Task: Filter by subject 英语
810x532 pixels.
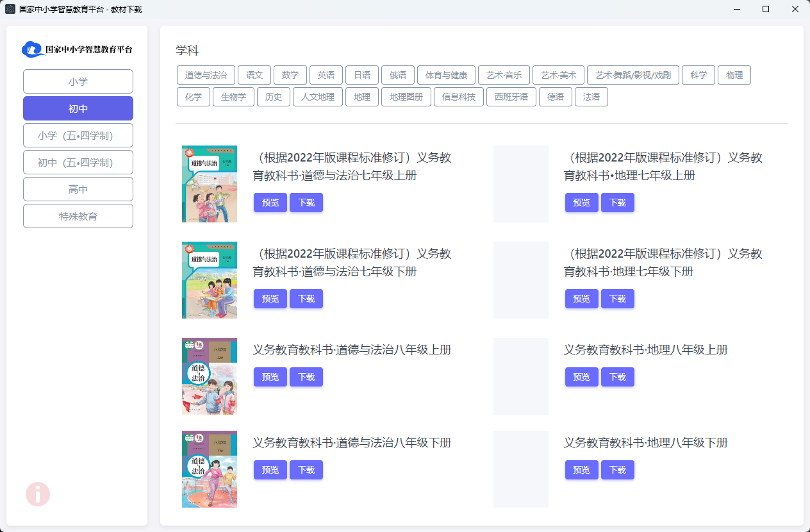Action: pos(326,75)
